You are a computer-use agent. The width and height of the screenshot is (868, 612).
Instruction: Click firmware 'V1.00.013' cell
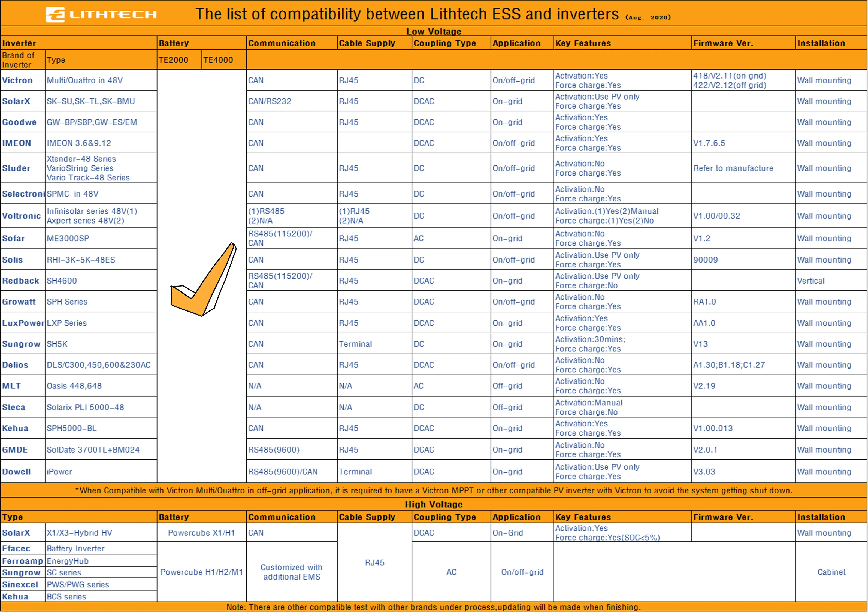743,428
